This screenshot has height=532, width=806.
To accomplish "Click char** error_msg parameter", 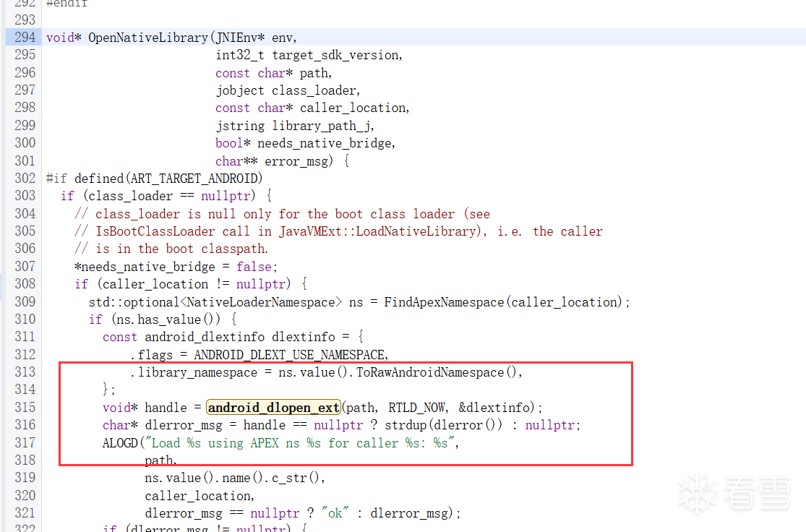I will pyautogui.click(x=274, y=161).
